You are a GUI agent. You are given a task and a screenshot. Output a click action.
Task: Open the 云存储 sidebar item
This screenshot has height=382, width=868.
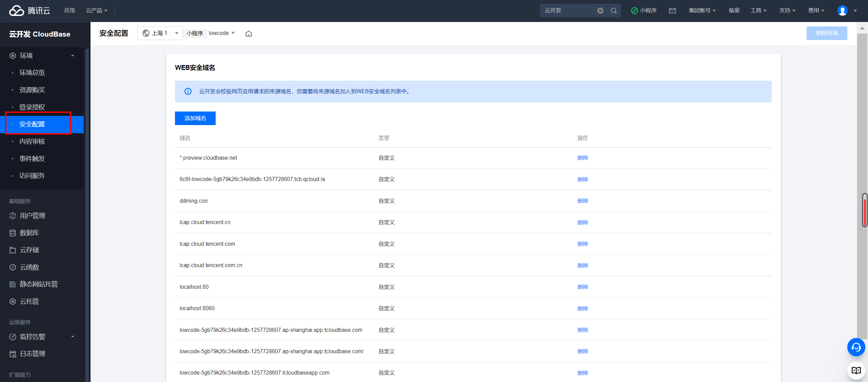[x=29, y=250]
